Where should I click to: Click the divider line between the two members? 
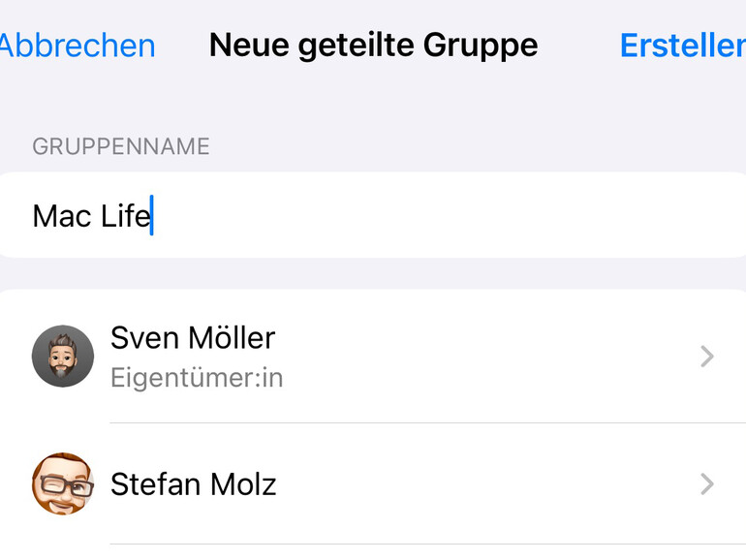[426, 422]
